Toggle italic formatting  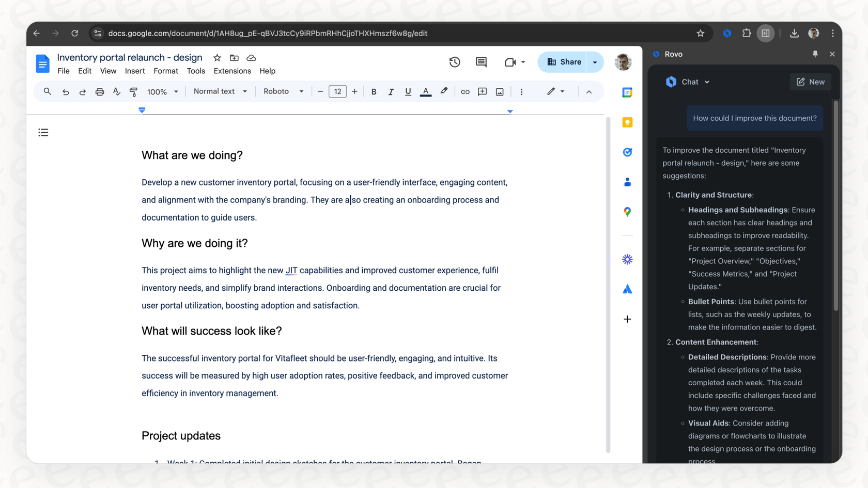[391, 91]
